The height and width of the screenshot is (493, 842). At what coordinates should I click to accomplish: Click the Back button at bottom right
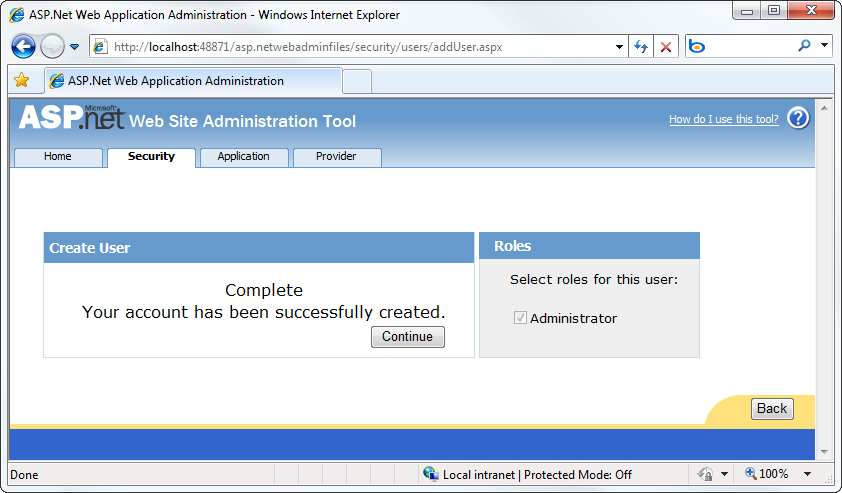(x=772, y=408)
